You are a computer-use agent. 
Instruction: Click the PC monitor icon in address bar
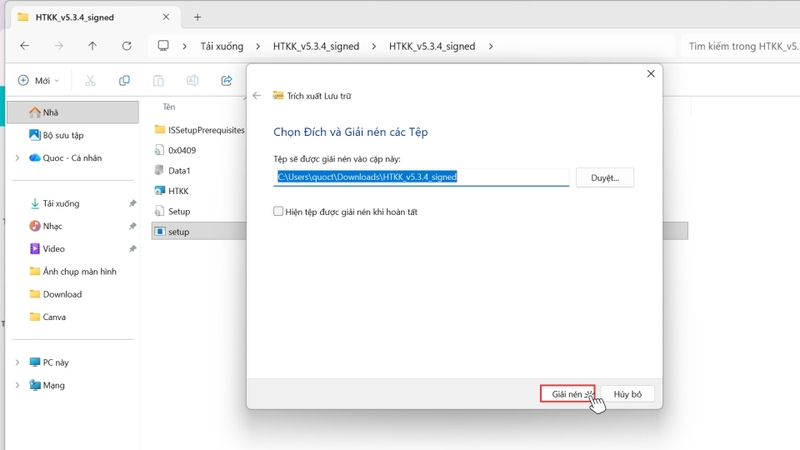[x=163, y=46]
